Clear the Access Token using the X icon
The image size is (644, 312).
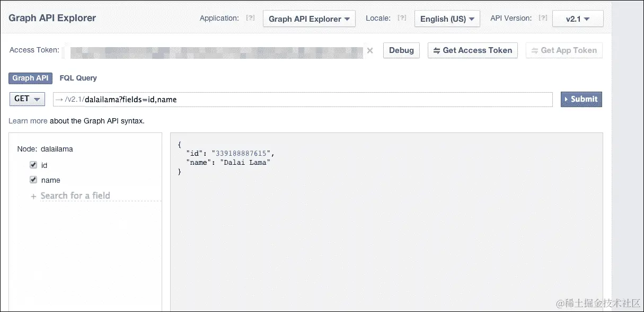370,50
